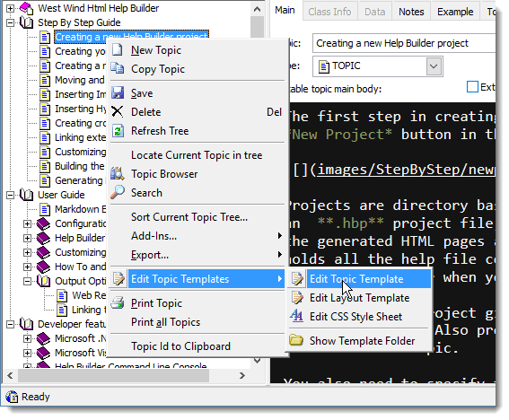Image resolution: width=509 pixels, height=420 pixels.
Task: Click the Markdown topic page icon
Action: pos(45,209)
